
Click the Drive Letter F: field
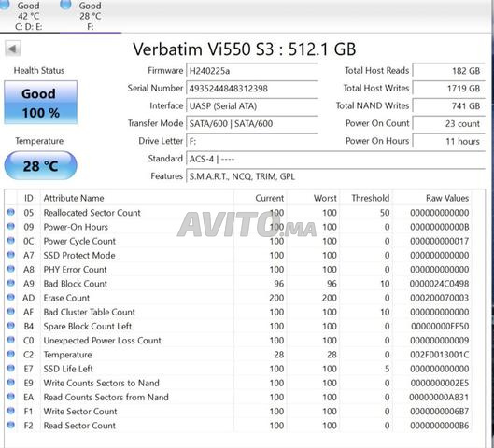pyautogui.click(x=252, y=141)
